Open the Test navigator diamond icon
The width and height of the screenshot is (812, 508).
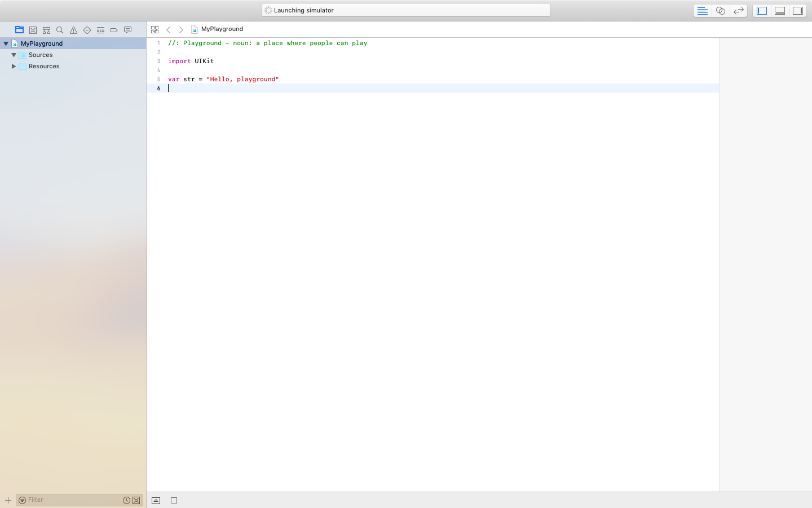[87, 30]
